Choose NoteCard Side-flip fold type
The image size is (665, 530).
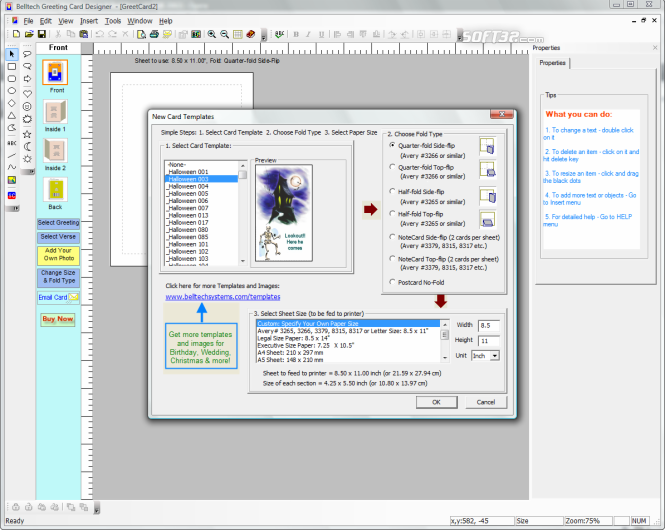point(392,237)
